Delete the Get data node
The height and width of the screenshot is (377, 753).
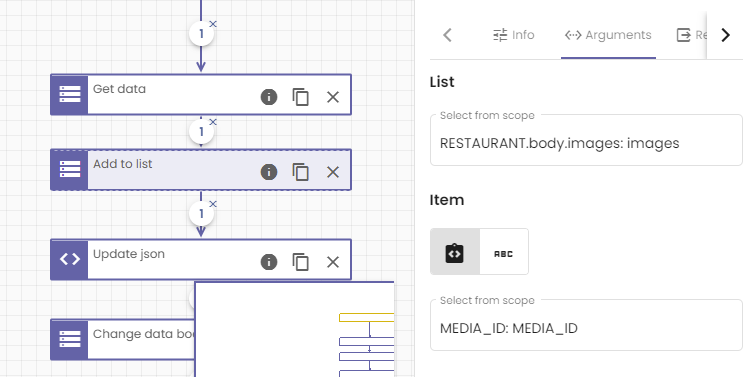[x=333, y=97]
